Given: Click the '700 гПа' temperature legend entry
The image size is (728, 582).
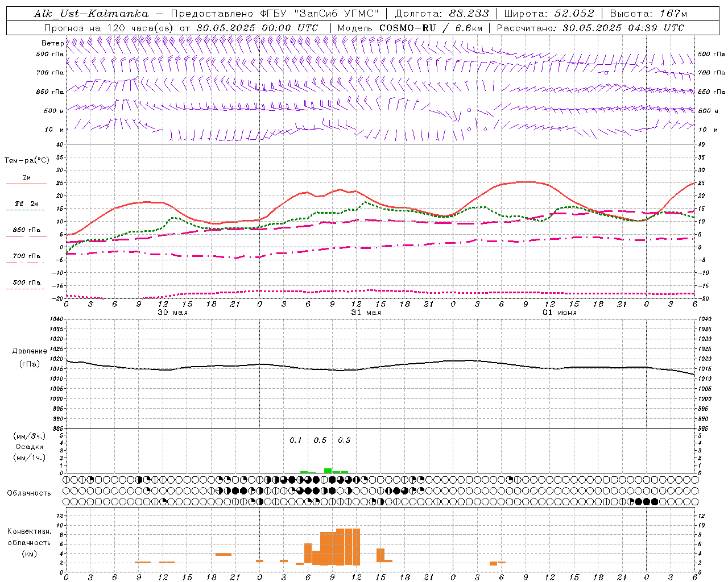Looking at the screenshot, I should [x=26, y=256].
